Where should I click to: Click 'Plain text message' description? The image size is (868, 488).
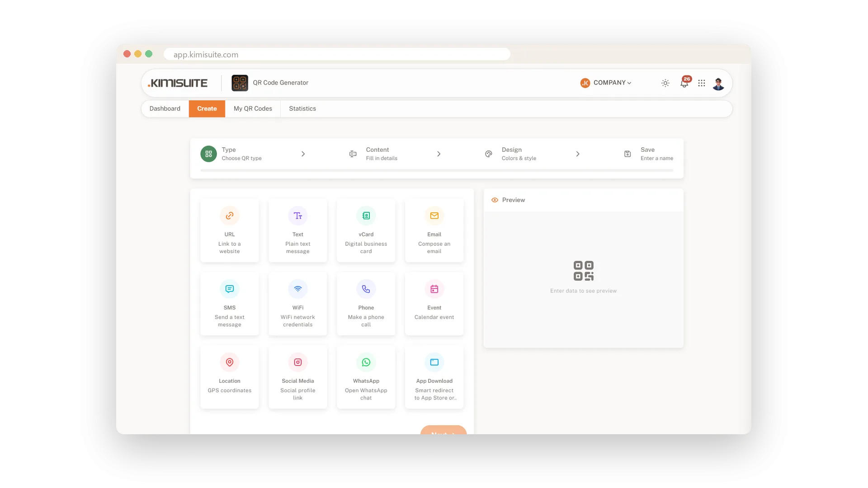[x=298, y=248]
